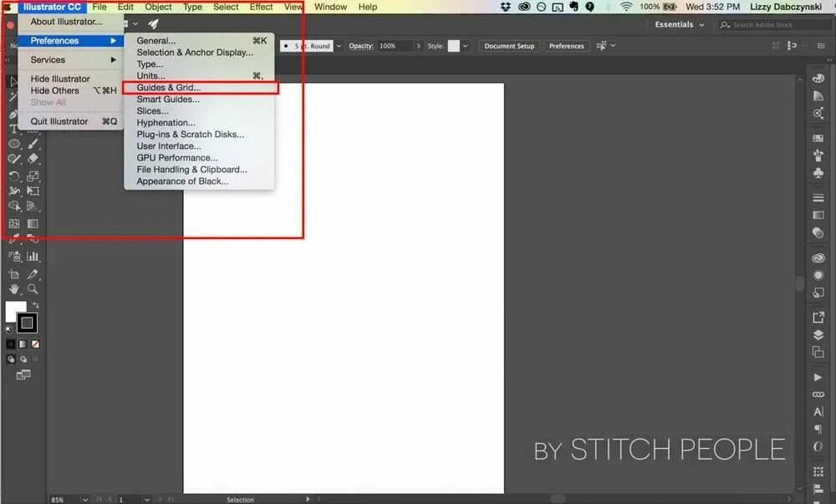Image resolution: width=836 pixels, height=504 pixels.
Task: Expand the Services submenu
Action: [71, 59]
